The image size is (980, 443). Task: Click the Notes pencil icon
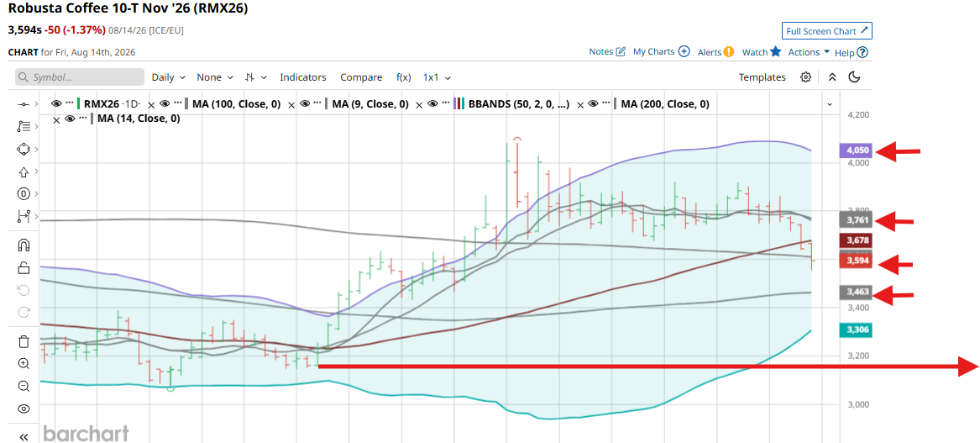[x=621, y=52]
